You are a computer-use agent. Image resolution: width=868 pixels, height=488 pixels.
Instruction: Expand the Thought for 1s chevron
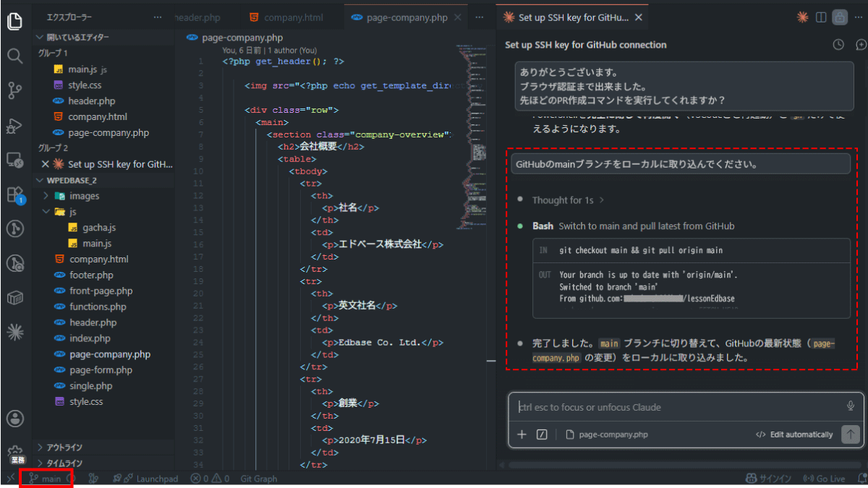click(x=602, y=200)
